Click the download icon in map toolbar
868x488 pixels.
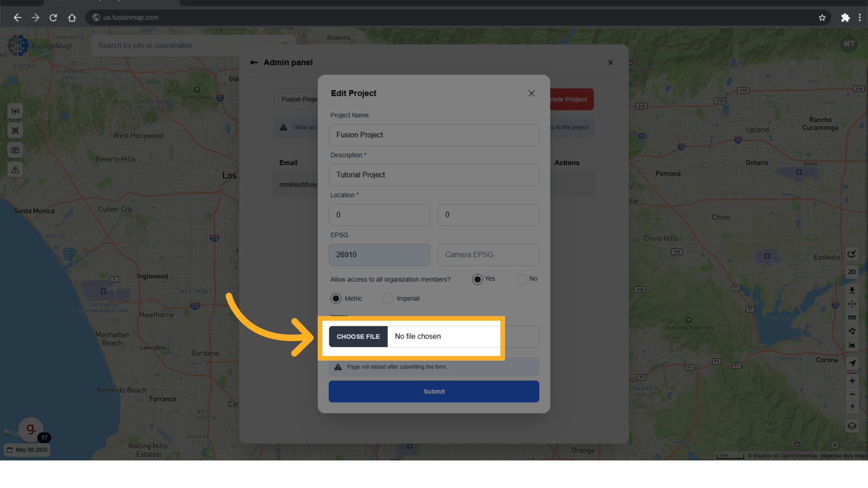(852, 290)
